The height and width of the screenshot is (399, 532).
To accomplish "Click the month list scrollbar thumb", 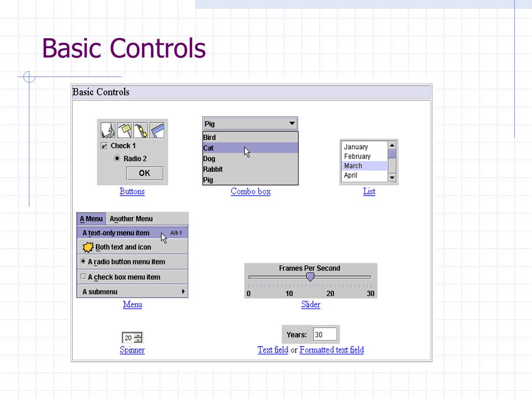I will [392, 154].
